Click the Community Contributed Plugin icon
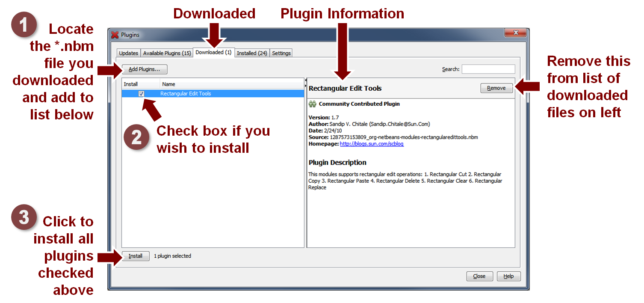 (312, 104)
